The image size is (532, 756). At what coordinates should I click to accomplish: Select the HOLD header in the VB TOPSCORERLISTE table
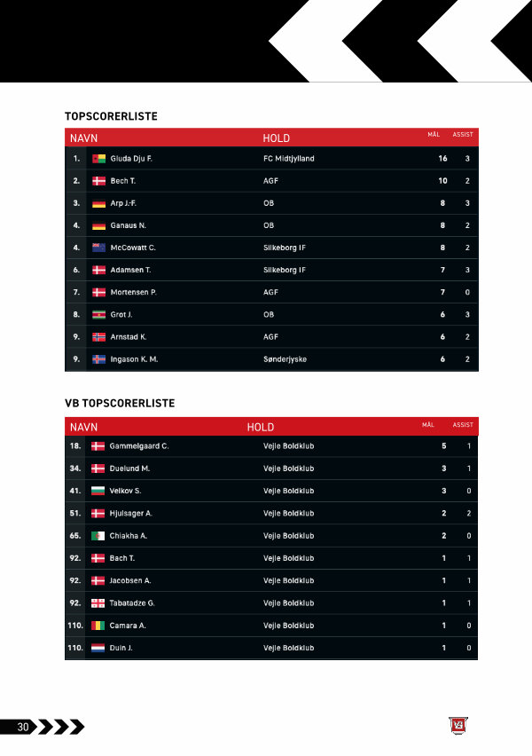pos(260,428)
